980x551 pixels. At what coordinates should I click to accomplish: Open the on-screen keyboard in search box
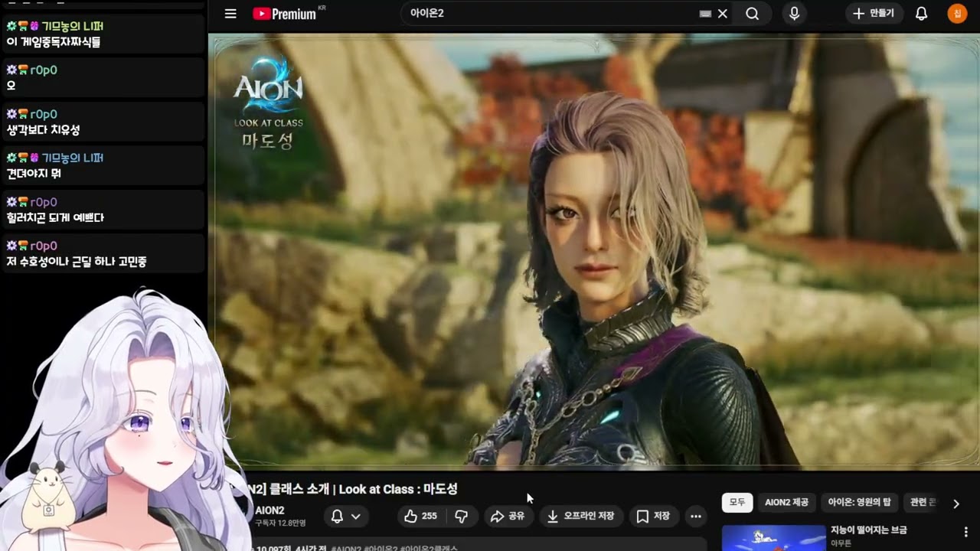(x=705, y=14)
